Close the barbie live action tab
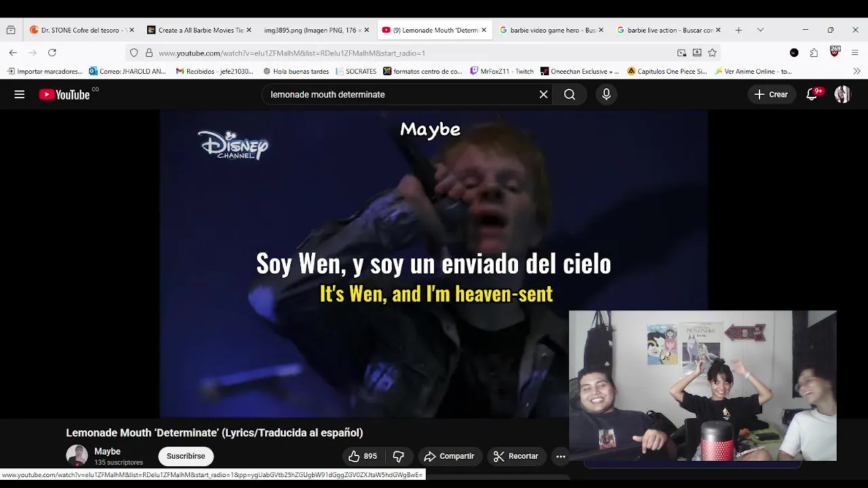Image resolution: width=868 pixels, height=488 pixels. tap(718, 30)
